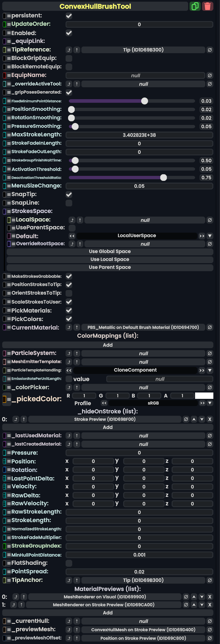Click the Use Parent Space button
This screenshot has height=644, width=220.
click(x=110, y=267)
